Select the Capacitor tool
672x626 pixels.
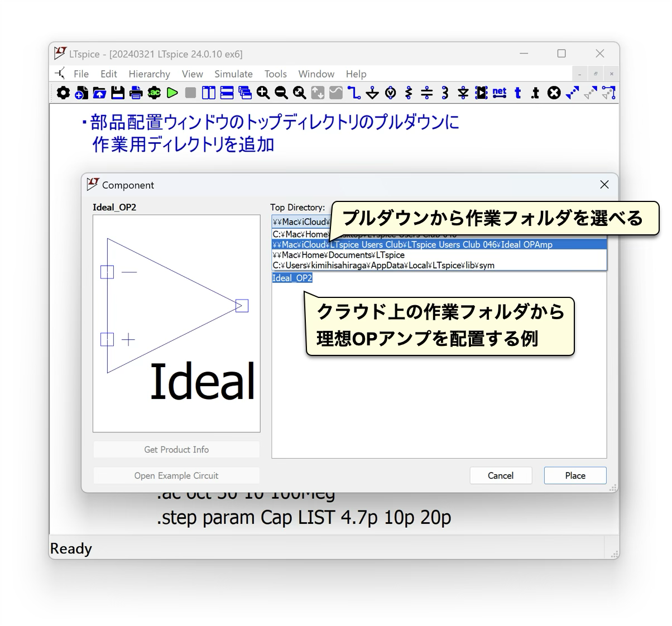[x=427, y=93]
